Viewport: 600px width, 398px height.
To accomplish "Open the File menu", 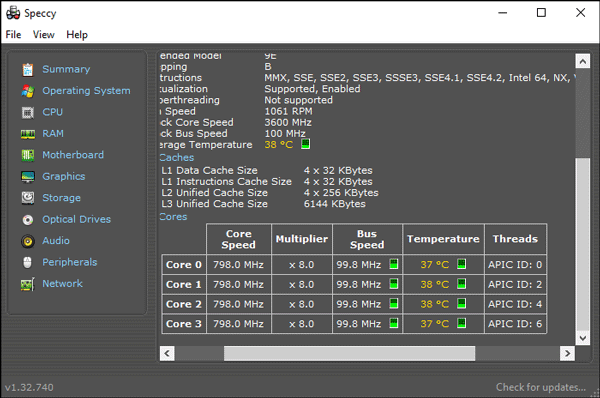I will tap(13, 35).
